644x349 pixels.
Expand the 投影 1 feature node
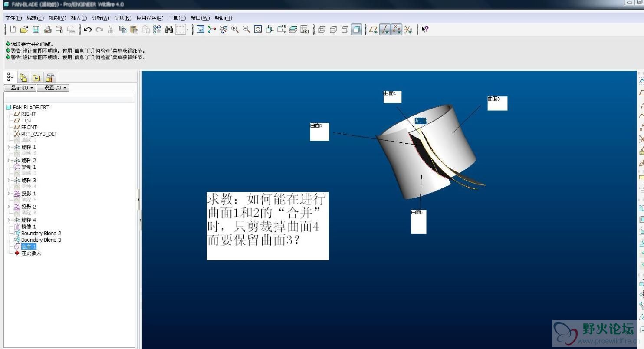pos(10,194)
